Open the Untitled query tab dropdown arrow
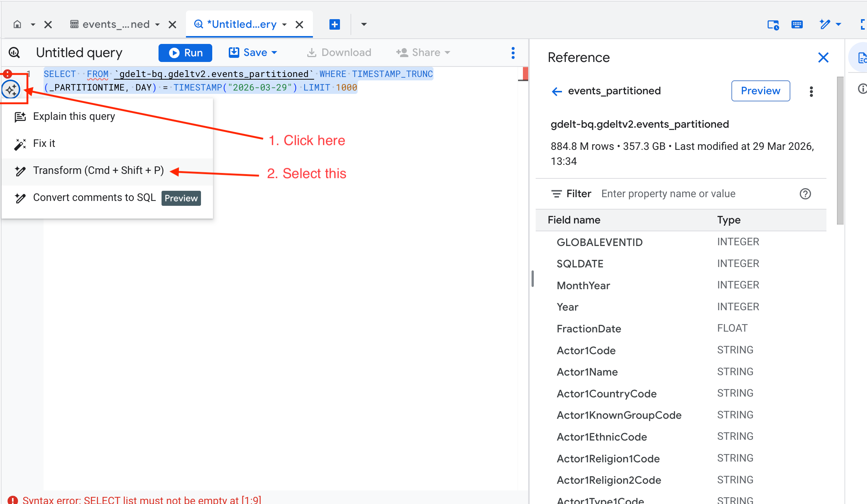This screenshot has width=867, height=504. pos(284,25)
